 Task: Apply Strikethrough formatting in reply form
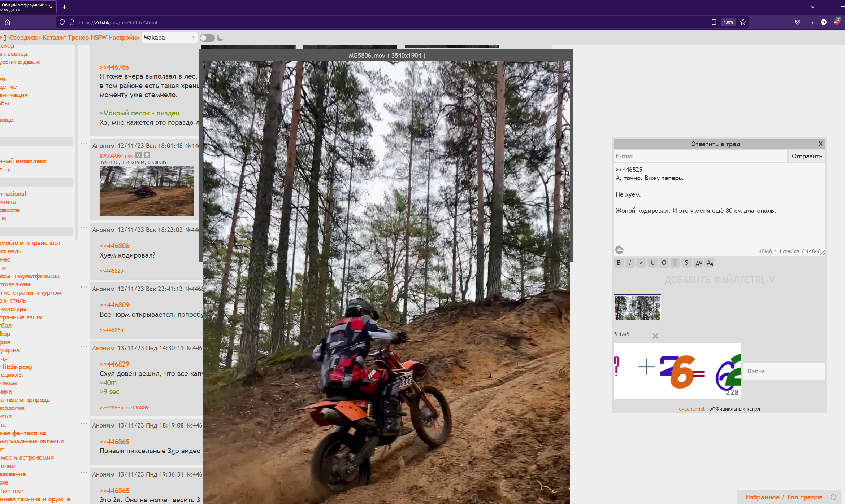coord(686,263)
